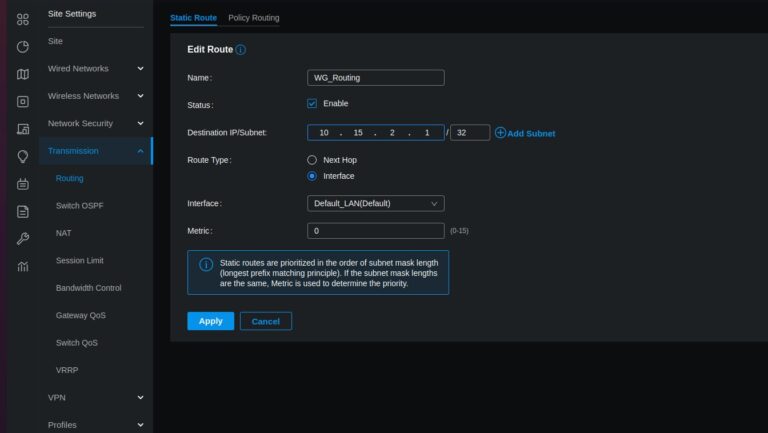
Task: Click the Apply button
Action: pos(211,321)
